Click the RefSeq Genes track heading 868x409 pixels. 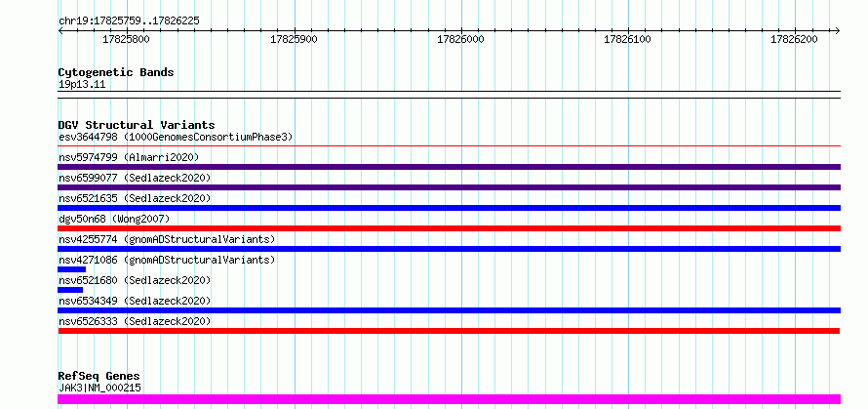pos(99,377)
